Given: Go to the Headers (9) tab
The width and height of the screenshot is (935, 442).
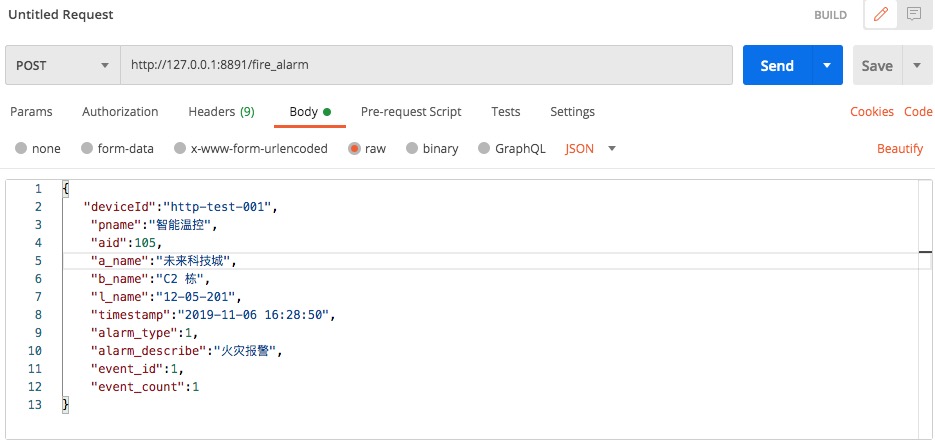Looking at the screenshot, I should (x=221, y=112).
